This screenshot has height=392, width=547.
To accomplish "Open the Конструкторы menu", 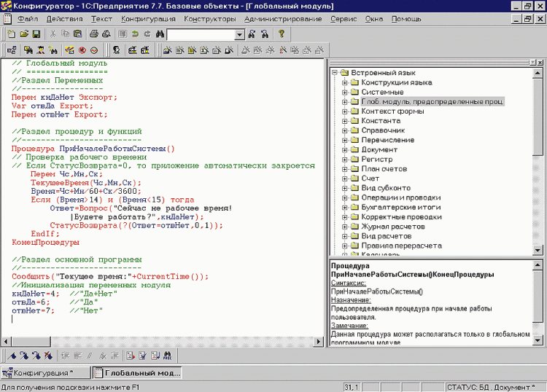I will tap(209, 19).
